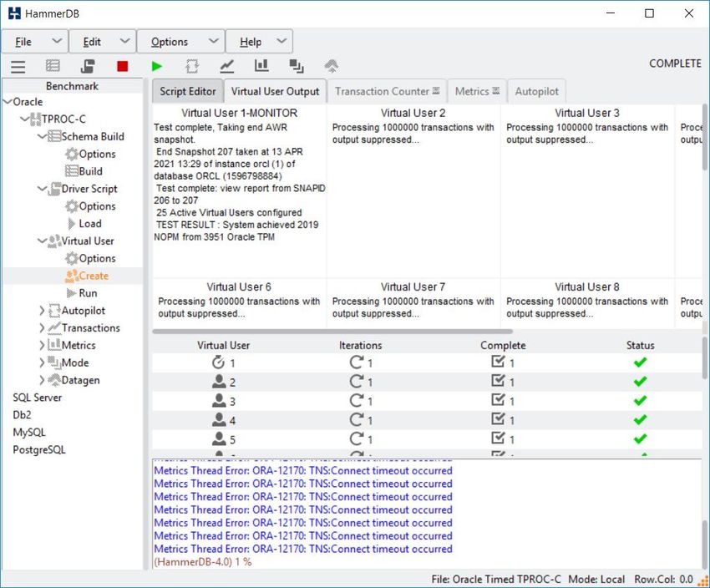Click the "COMPLETE" status label

(675, 63)
